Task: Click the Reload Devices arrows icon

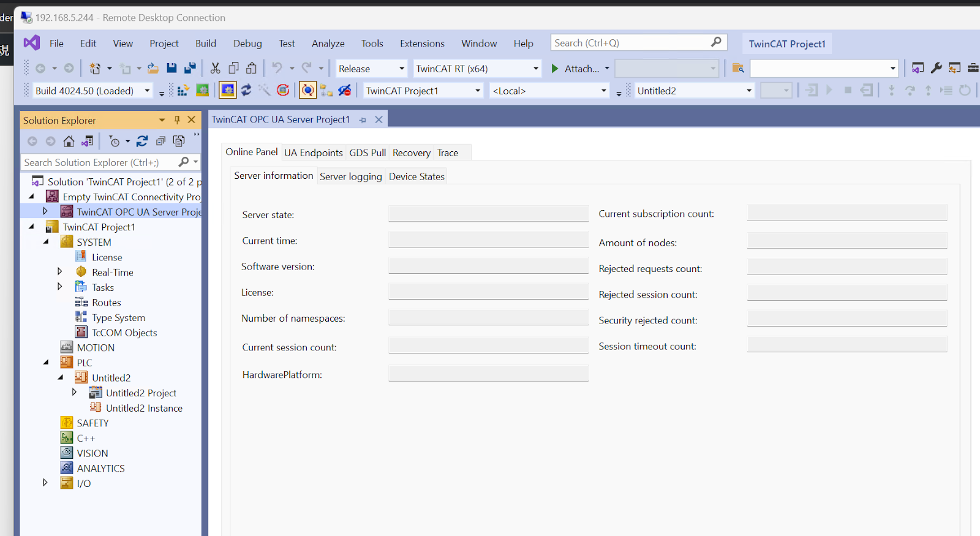Action: [246, 91]
